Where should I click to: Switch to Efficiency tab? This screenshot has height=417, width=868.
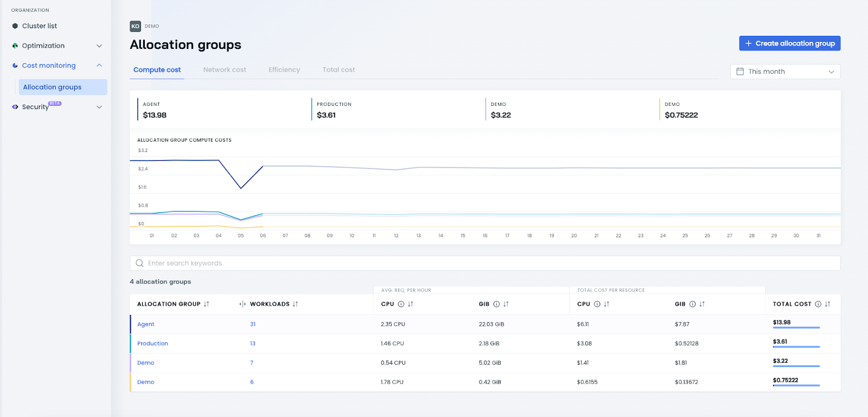pos(284,70)
